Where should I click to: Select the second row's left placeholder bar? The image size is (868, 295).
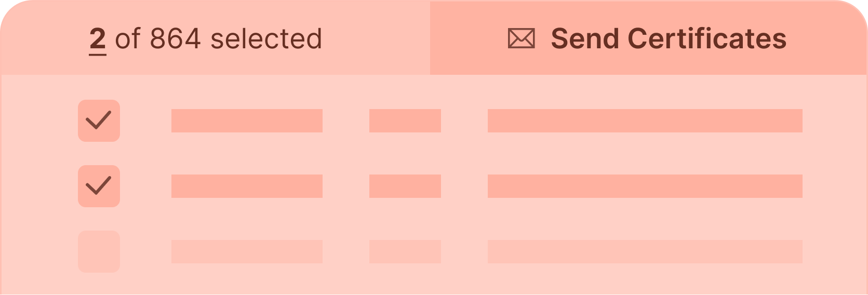pyautogui.click(x=247, y=186)
